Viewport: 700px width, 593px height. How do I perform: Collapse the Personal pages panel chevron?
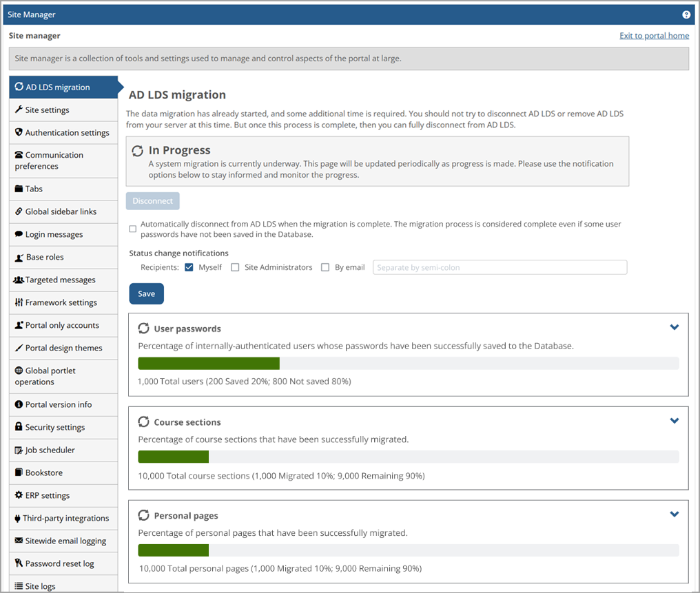[674, 514]
